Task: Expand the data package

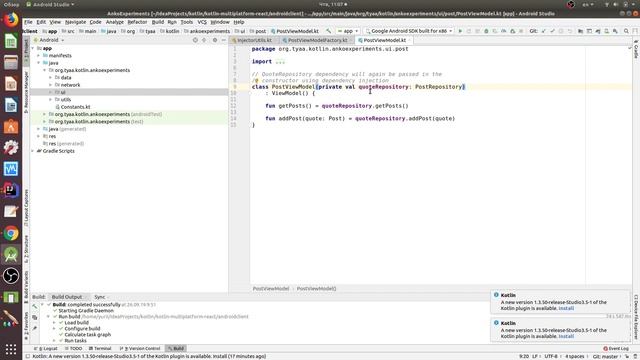Action: 51,78
